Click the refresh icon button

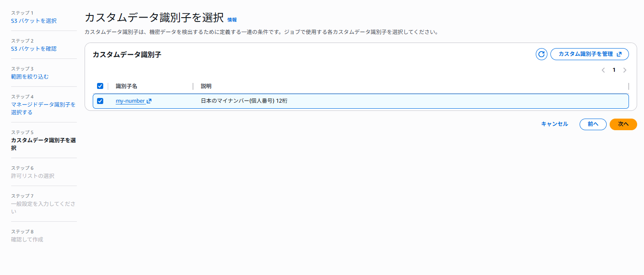point(541,54)
